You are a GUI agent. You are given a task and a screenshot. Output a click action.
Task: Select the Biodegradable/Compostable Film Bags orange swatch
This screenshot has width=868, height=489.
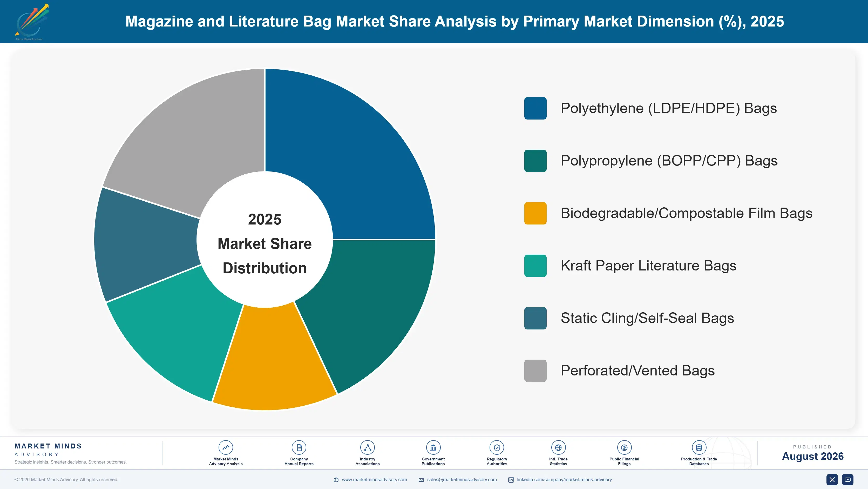535,213
